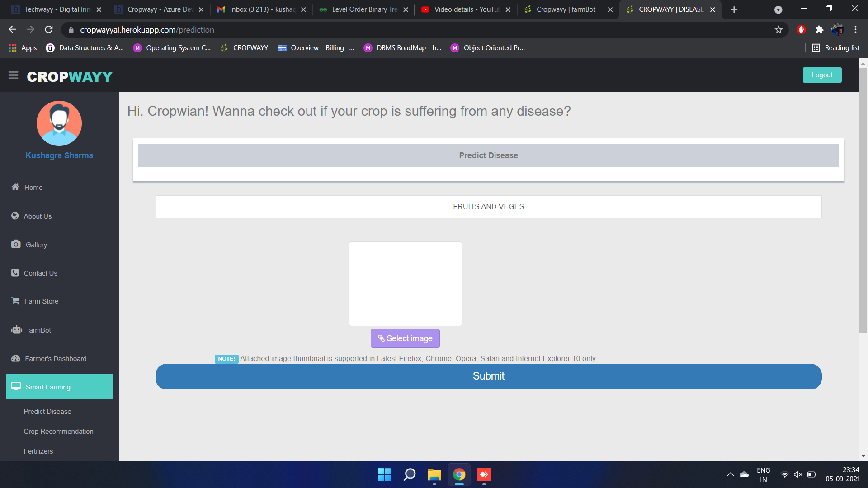868x488 pixels.
Task: Open Home from the sidebar
Action: point(33,188)
